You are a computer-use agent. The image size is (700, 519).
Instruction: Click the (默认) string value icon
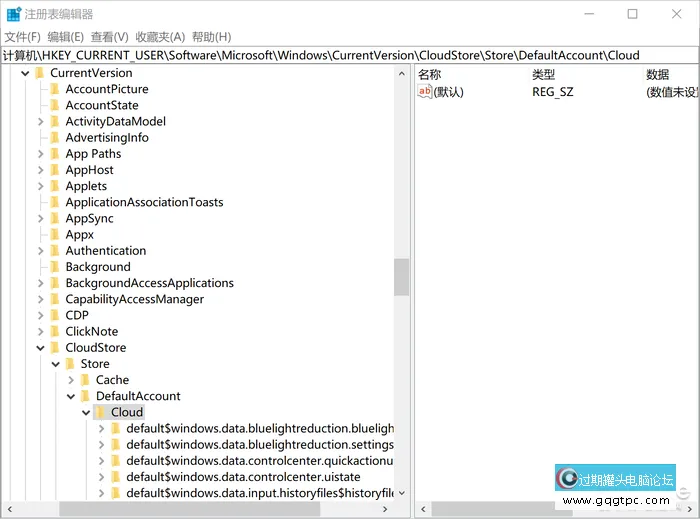click(x=425, y=92)
